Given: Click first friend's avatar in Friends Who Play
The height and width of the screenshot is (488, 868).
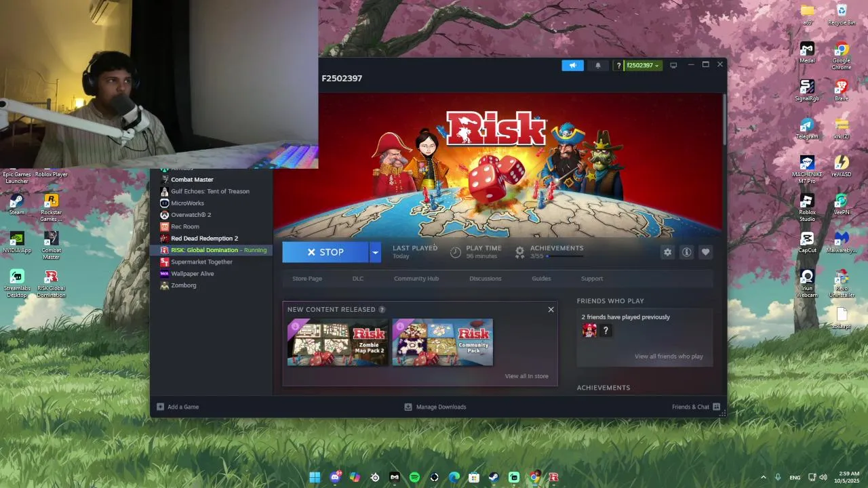Looking at the screenshot, I should (x=589, y=330).
